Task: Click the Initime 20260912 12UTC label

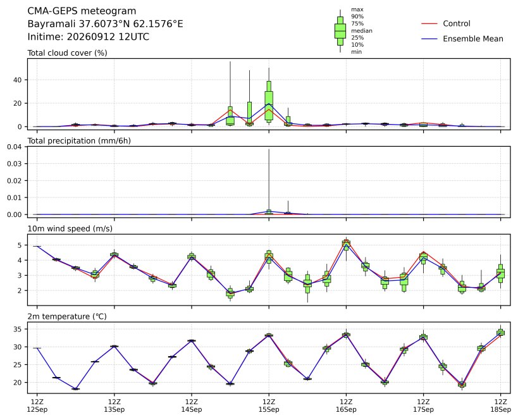Action: point(88,37)
